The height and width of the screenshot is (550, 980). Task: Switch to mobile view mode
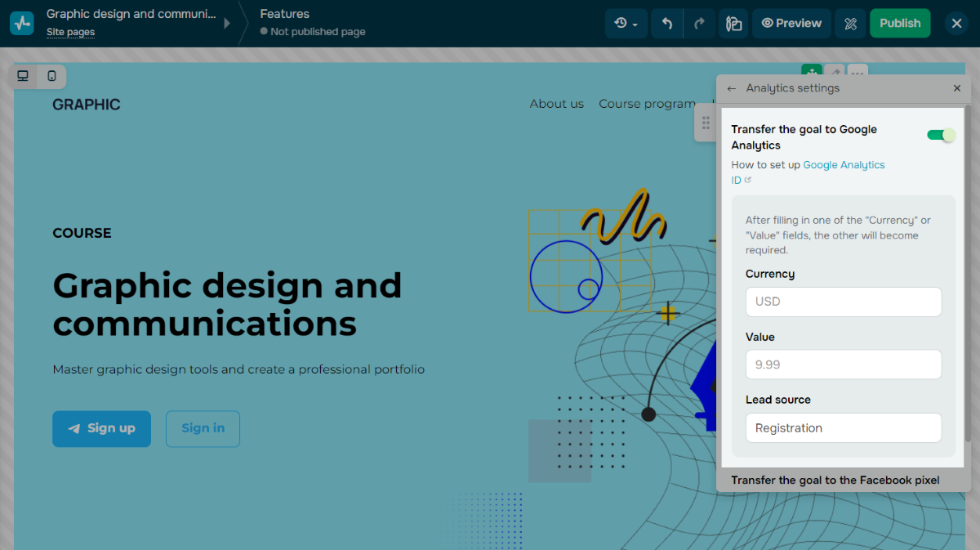point(51,76)
